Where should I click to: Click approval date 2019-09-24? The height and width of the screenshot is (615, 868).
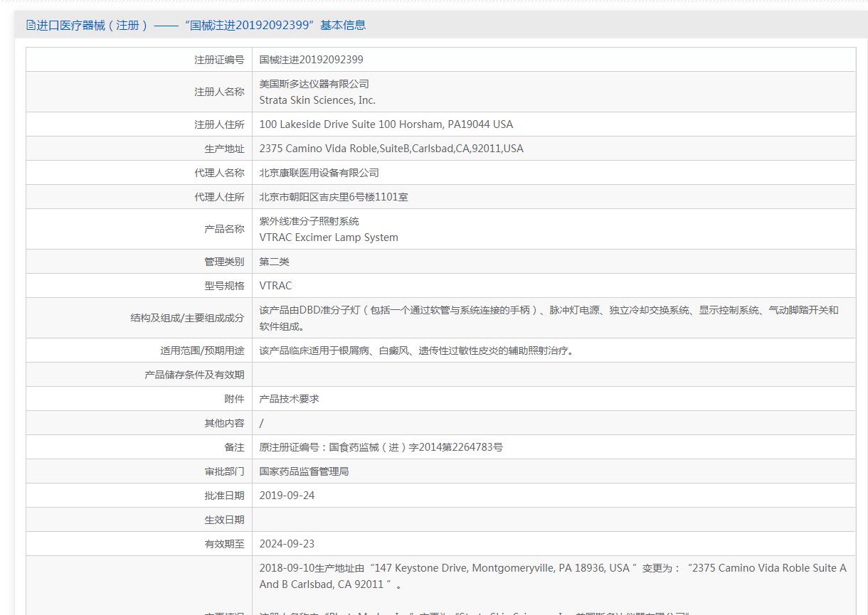click(287, 496)
